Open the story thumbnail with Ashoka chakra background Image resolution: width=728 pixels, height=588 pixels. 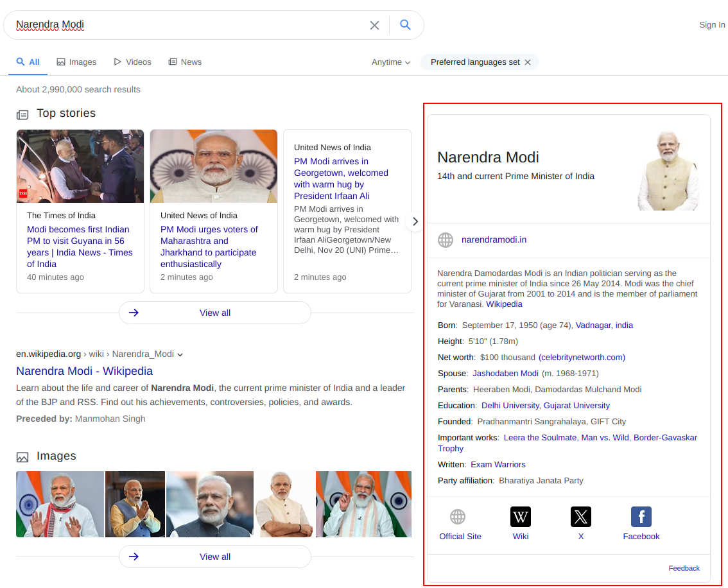[x=214, y=166]
